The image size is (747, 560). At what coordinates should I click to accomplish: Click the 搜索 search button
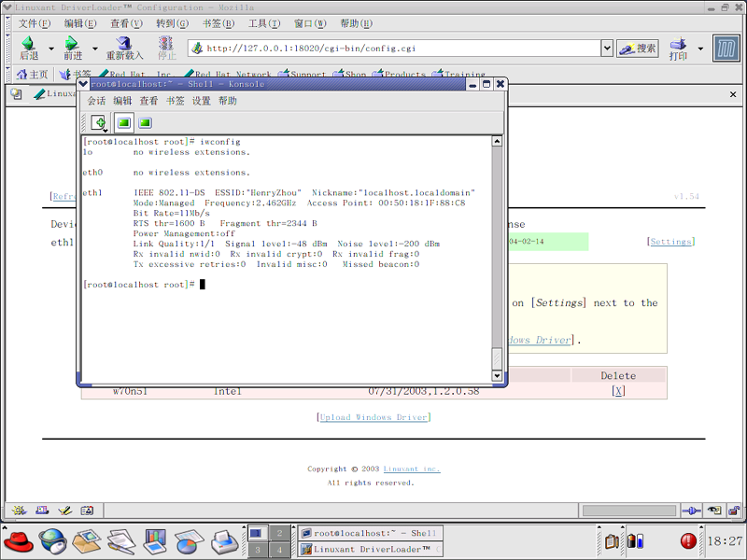tap(638, 49)
